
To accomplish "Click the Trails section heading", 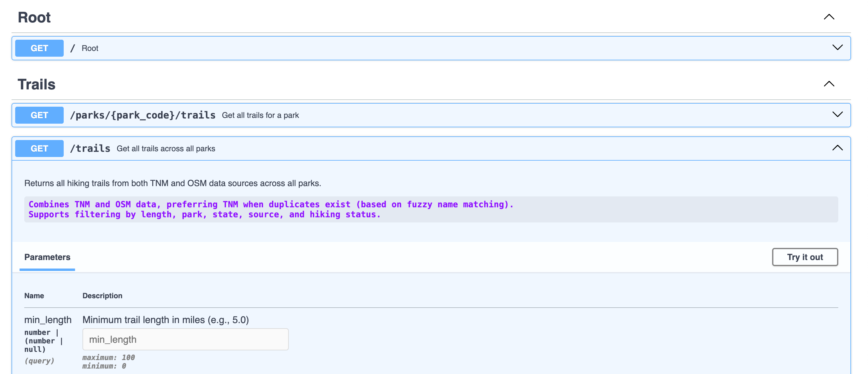I will point(36,85).
